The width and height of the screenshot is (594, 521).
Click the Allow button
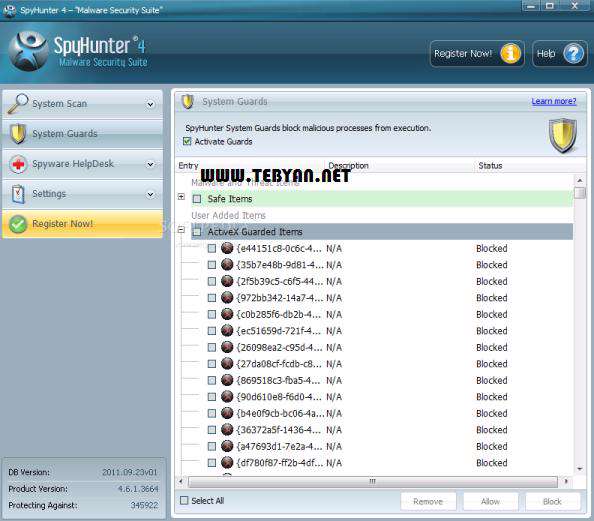click(x=490, y=501)
